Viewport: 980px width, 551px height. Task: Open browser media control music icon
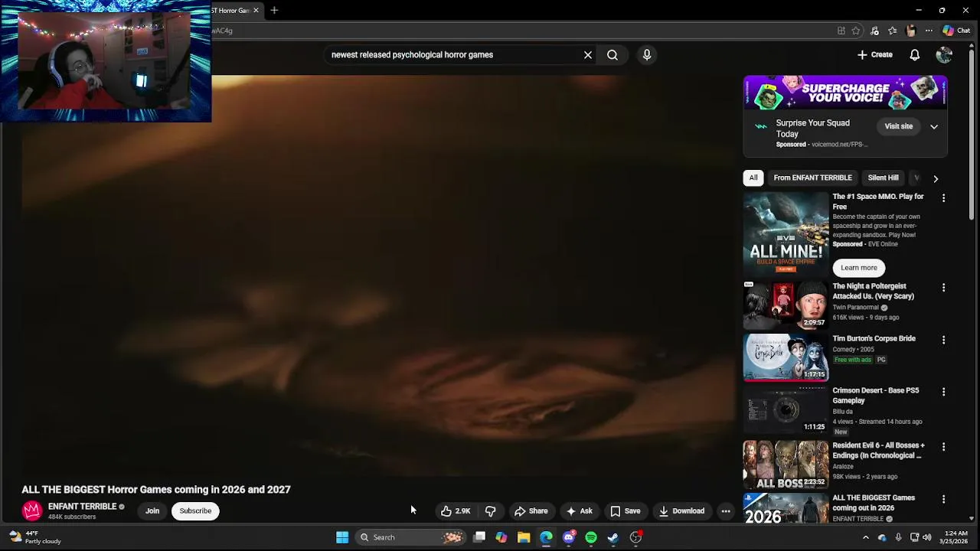(874, 31)
